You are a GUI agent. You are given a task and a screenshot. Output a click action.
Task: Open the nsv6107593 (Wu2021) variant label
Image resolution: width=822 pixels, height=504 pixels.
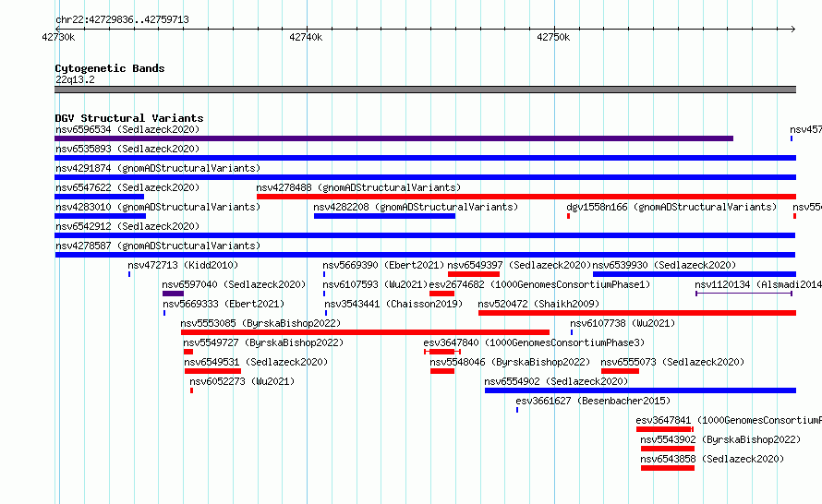coord(375,284)
